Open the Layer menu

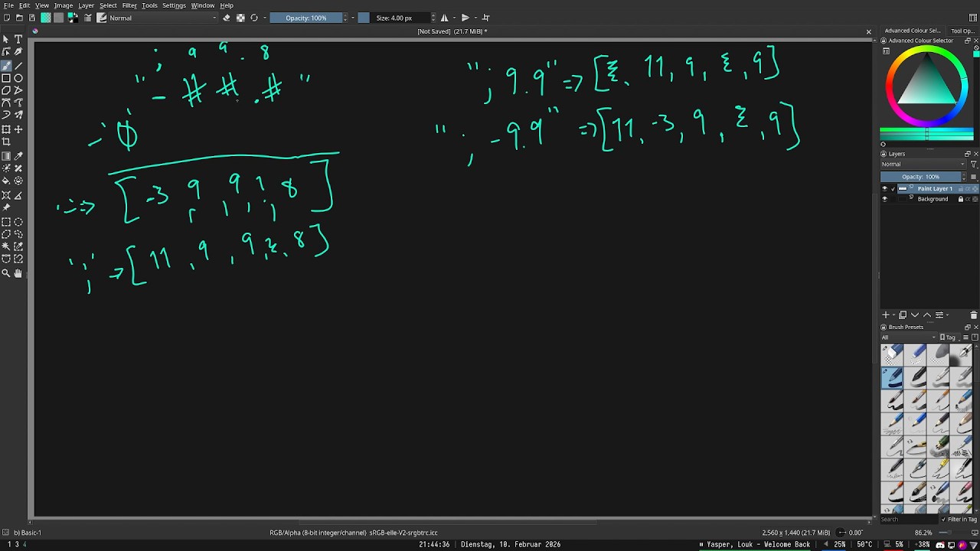tap(86, 5)
